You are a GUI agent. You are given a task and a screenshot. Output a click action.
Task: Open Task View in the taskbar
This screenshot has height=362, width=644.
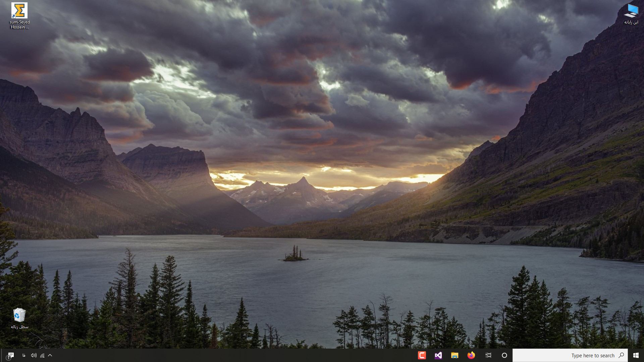click(x=488, y=355)
